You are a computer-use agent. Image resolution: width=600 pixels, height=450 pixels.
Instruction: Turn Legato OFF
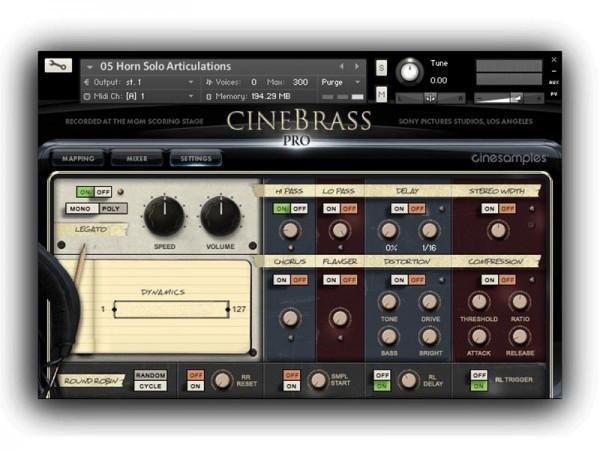(103, 192)
